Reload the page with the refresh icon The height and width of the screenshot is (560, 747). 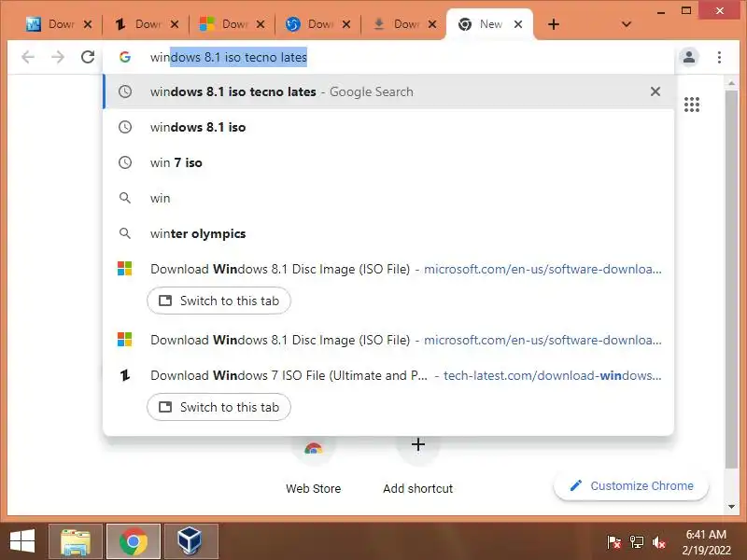click(x=88, y=57)
